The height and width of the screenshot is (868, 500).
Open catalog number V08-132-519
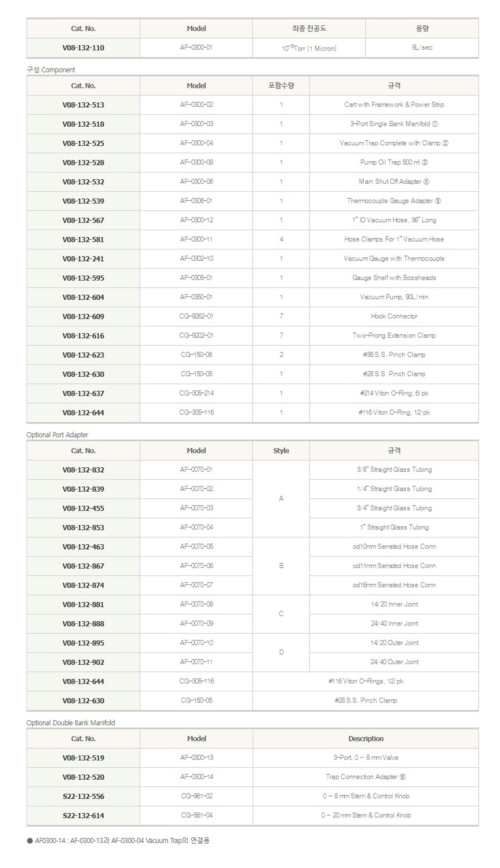(83, 758)
